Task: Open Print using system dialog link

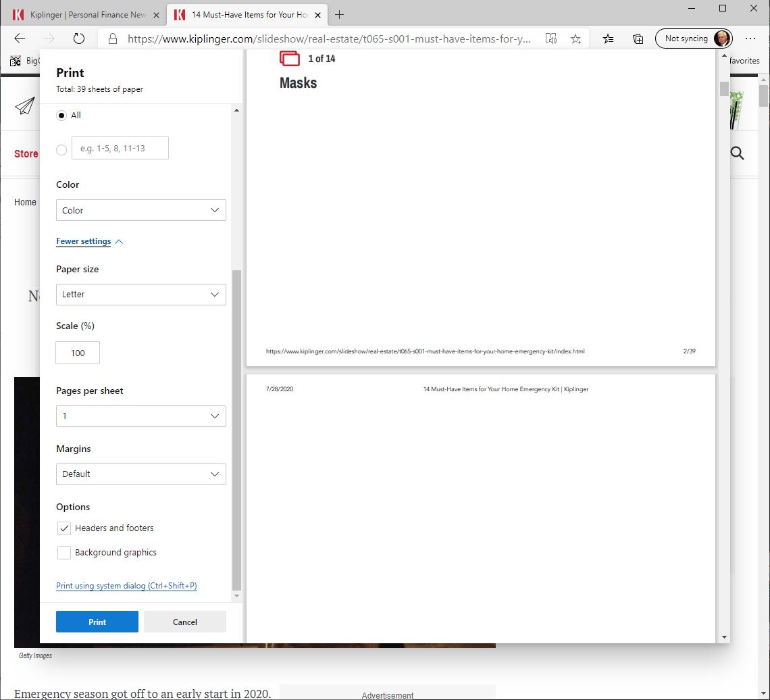Action: coord(126,586)
